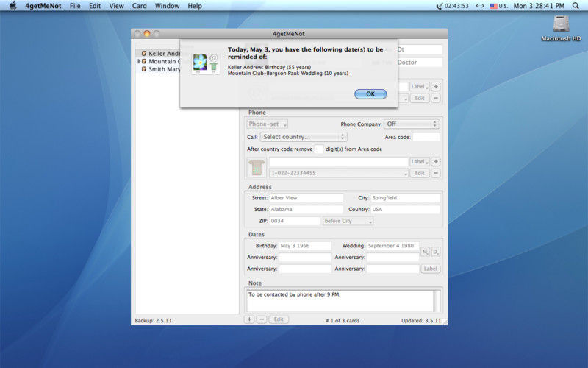Click the Birthday field showing May 3 1956

tap(305, 246)
